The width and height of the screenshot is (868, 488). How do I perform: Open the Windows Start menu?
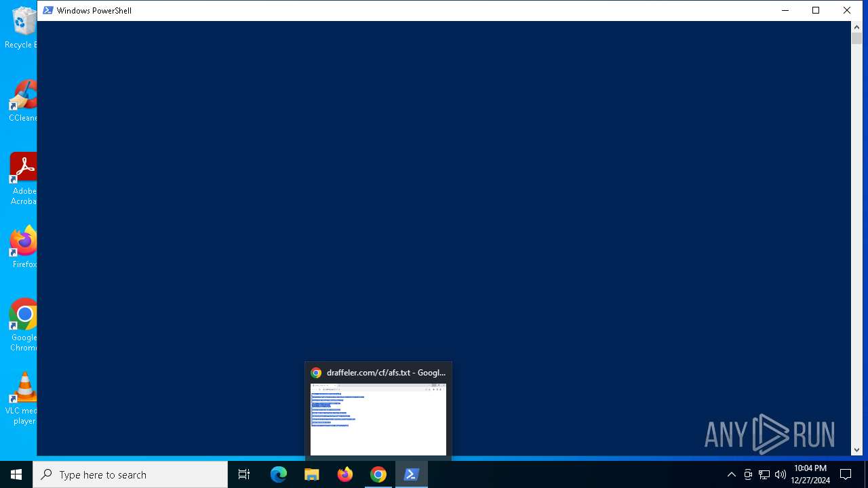[16, 474]
